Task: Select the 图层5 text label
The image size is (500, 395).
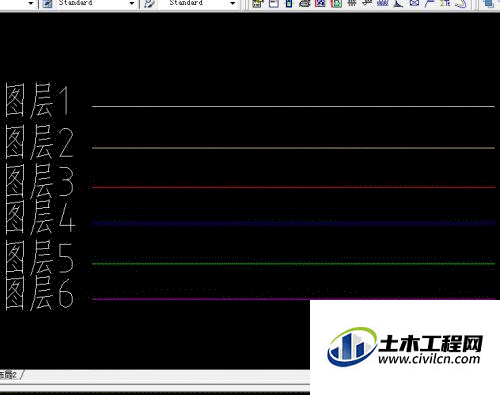Action: pos(39,257)
